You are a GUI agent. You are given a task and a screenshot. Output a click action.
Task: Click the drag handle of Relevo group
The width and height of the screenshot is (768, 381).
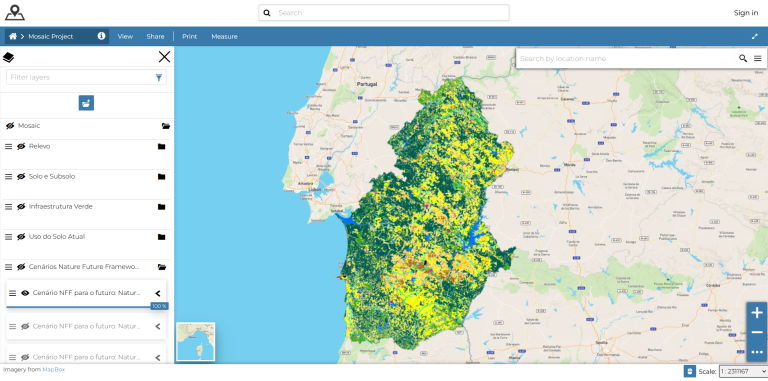8,146
